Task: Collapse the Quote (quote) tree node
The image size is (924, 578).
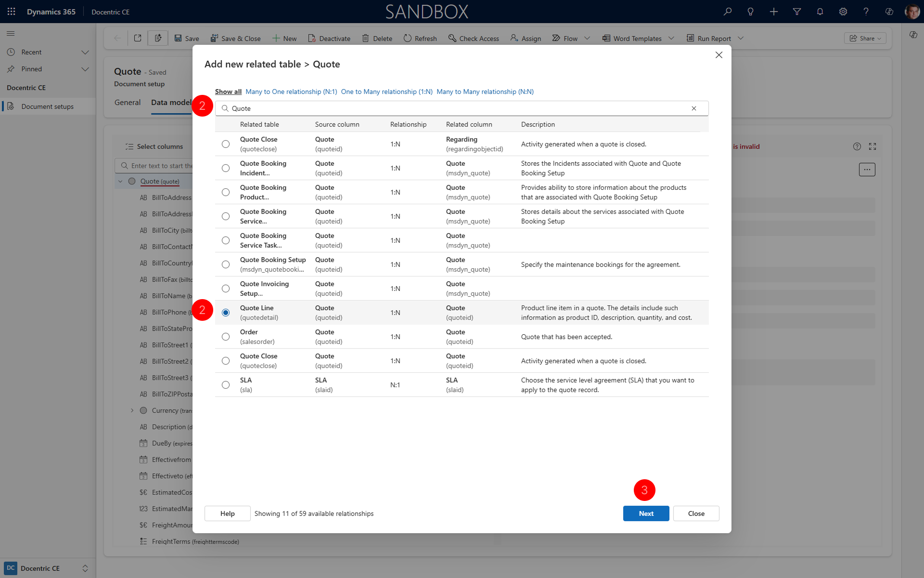Action: [120, 181]
